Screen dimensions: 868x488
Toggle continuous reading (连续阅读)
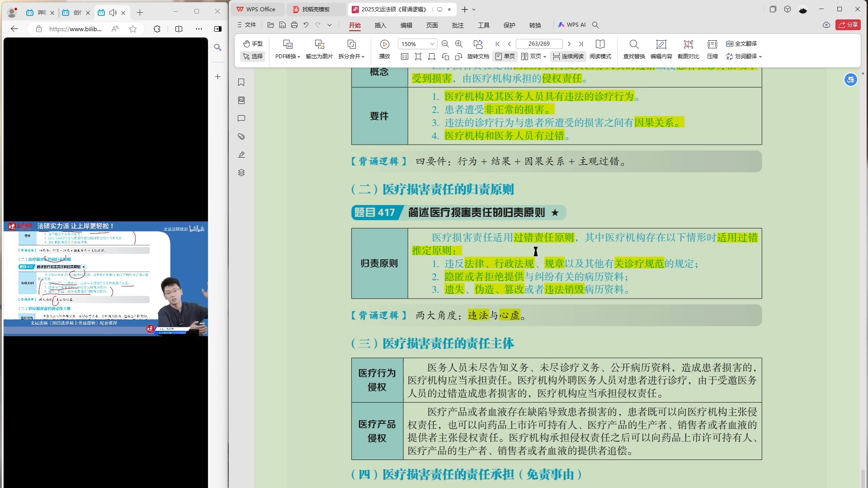pyautogui.click(x=568, y=56)
